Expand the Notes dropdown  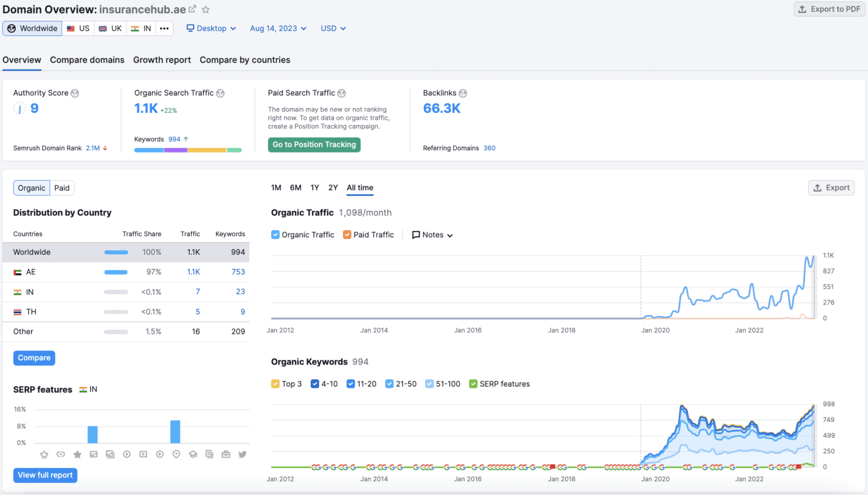(x=432, y=235)
